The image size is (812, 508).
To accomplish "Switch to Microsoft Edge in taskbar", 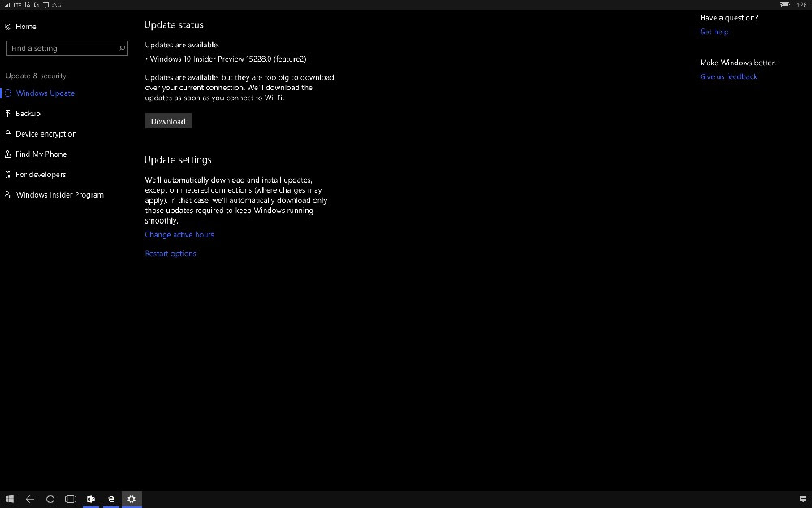I will coord(110,499).
